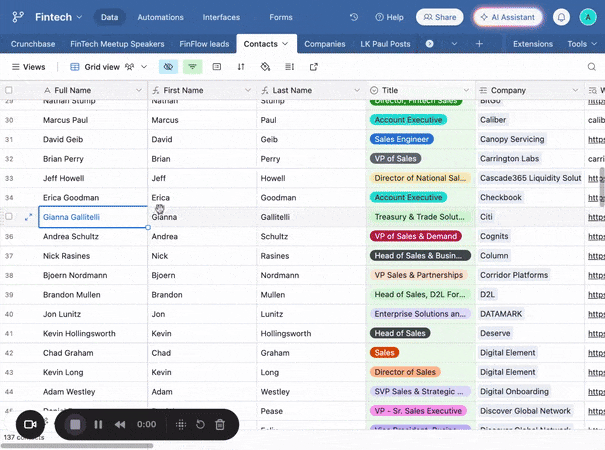Go to the Automations tab
Image resolution: width=605 pixels, height=450 pixels.
tap(161, 17)
